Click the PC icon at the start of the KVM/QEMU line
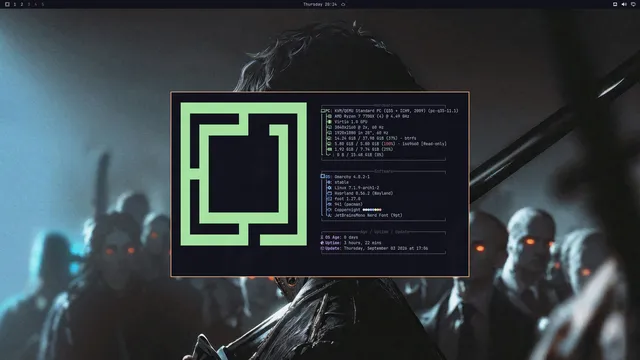The height and width of the screenshot is (360, 640). tap(323, 111)
